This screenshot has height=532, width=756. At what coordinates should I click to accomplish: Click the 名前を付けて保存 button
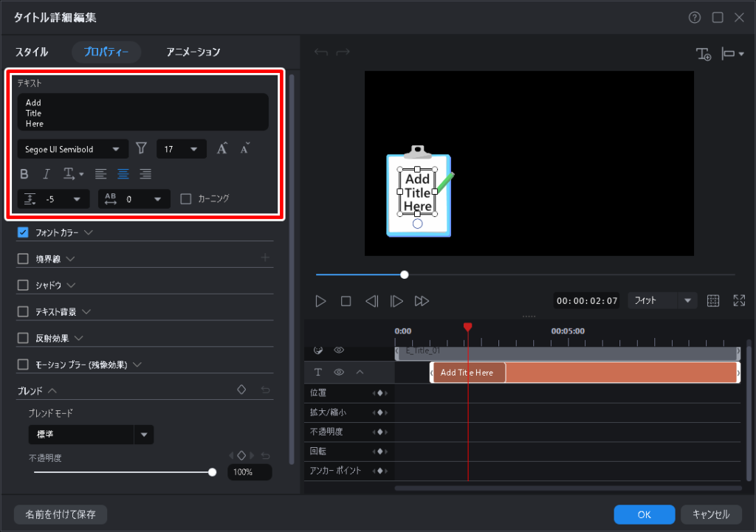click(61, 514)
